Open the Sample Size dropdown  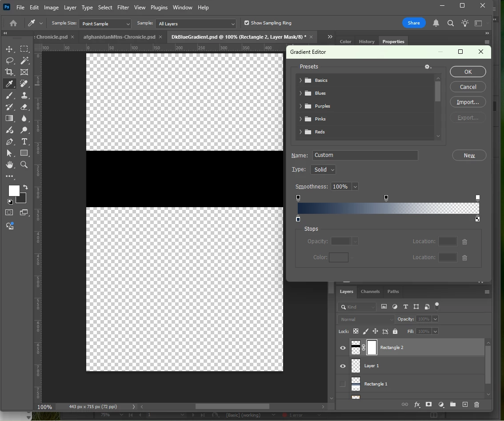(x=105, y=24)
